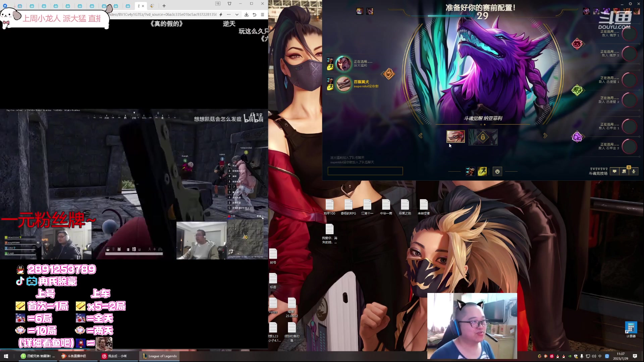Open League client settings gear icon
644x362 pixels.
[x=630, y=4]
